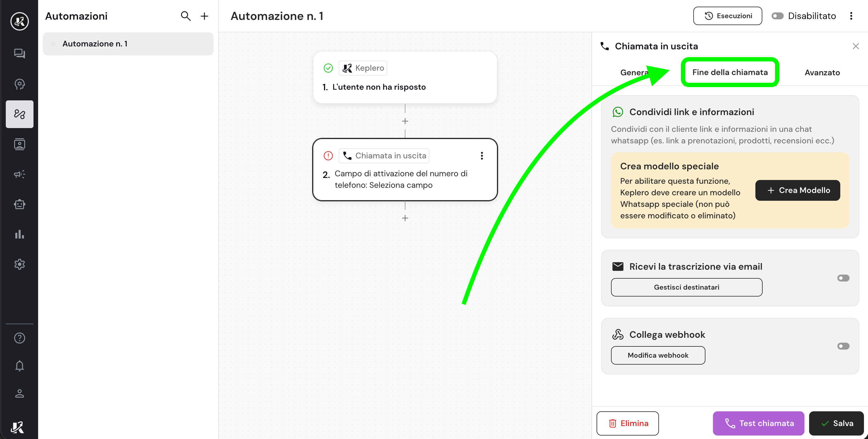868x439 pixels.
Task: Open the notifications bell icon
Action: tap(20, 366)
